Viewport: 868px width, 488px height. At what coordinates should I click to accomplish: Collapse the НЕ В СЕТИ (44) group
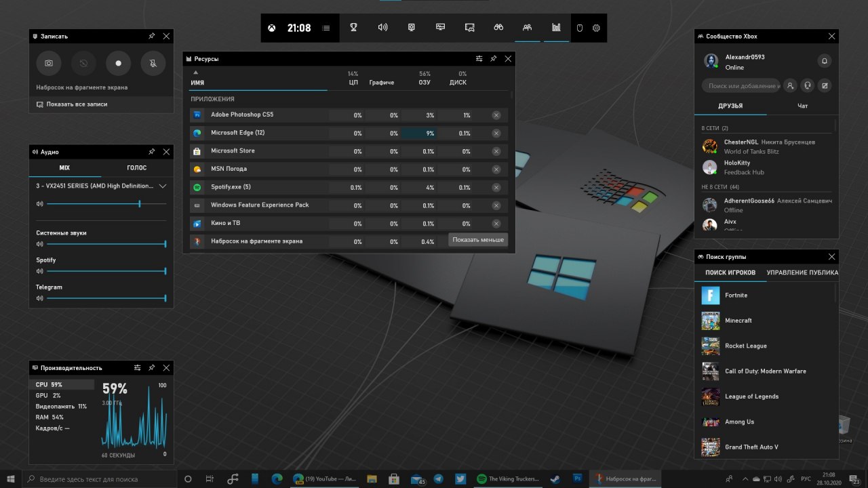(720, 186)
